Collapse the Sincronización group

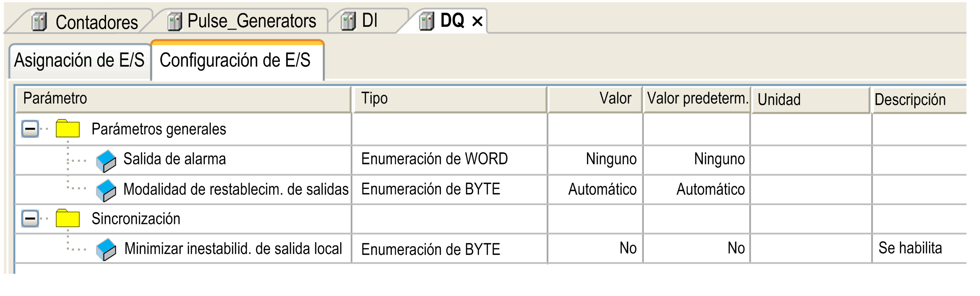point(30,219)
